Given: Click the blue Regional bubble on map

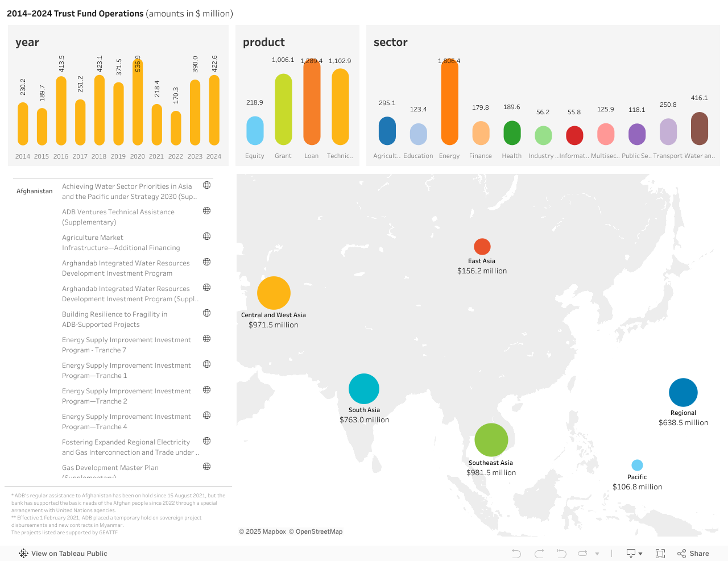Looking at the screenshot, I should 683,393.
